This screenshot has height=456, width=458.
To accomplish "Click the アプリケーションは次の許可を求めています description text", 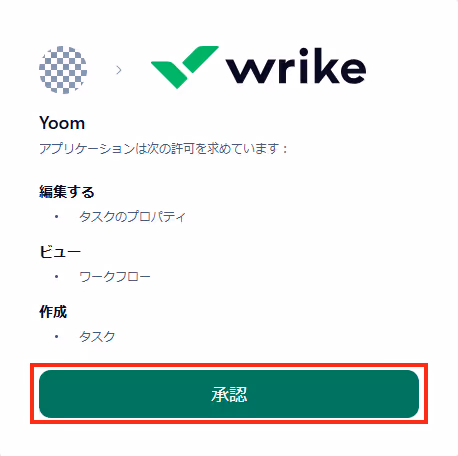I will (163, 148).
